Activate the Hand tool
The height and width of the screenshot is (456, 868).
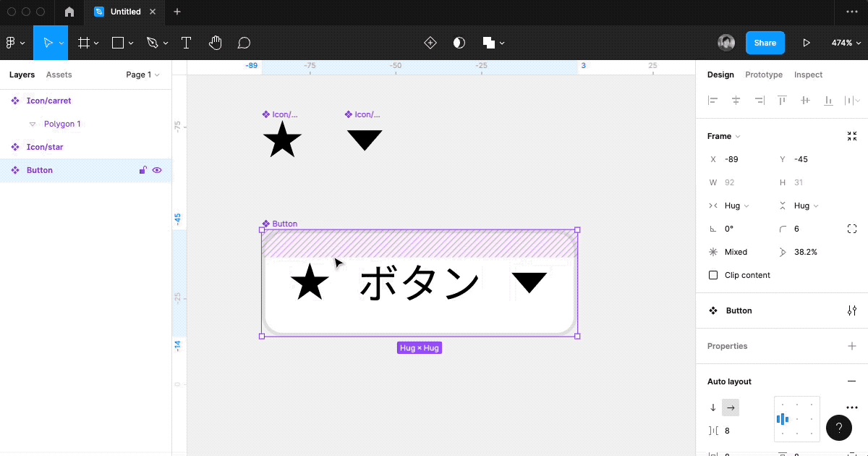pyautogui.click(x=214, y=42)
